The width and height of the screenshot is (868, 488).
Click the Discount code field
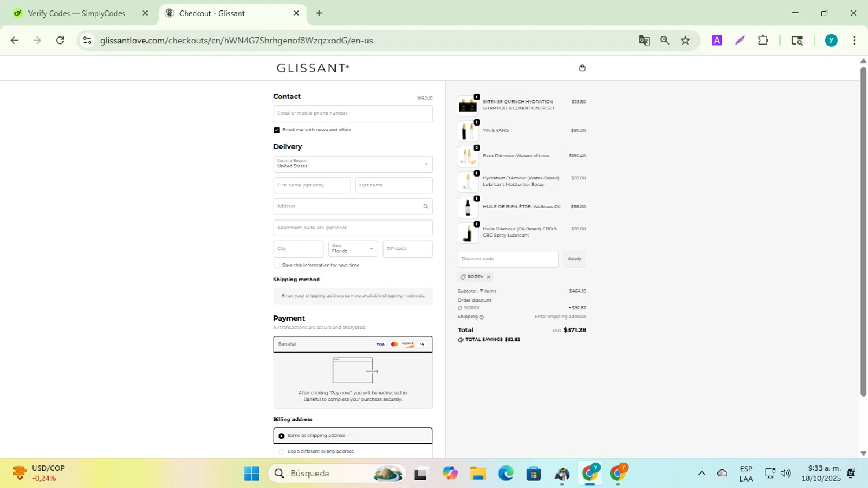[x=508, y=259]
